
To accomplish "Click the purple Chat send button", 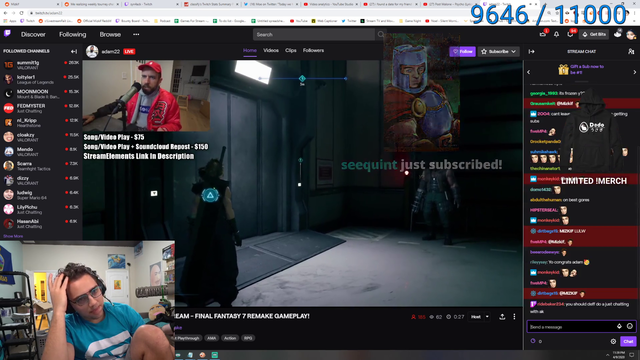I will (x=628, y=341).
